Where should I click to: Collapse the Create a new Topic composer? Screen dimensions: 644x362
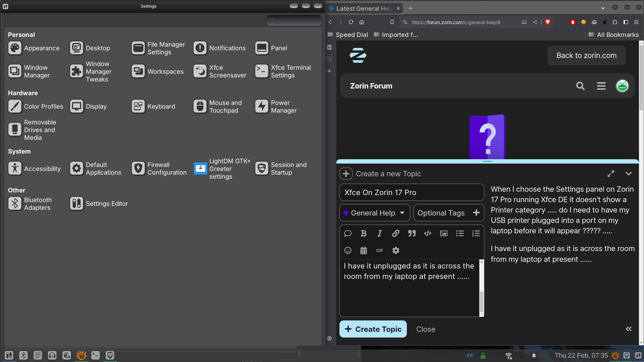pyautogui.click(x=629, y=174)
